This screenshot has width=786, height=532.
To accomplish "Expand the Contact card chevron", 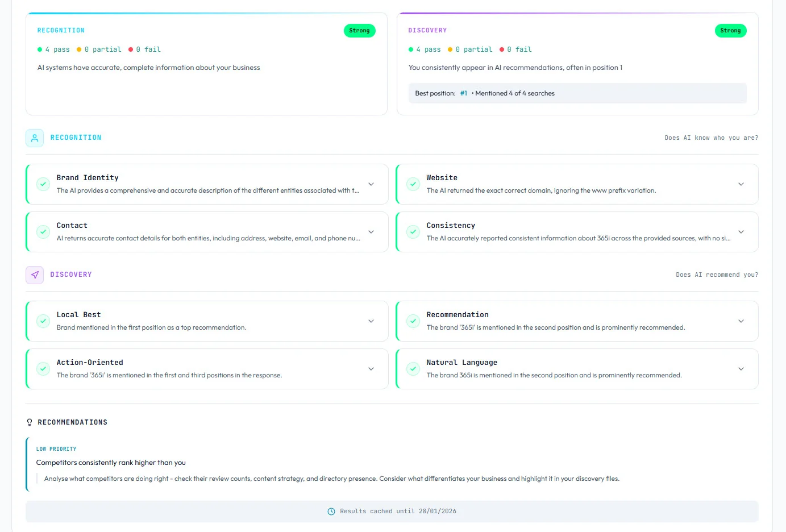I will tap(371, 232).
